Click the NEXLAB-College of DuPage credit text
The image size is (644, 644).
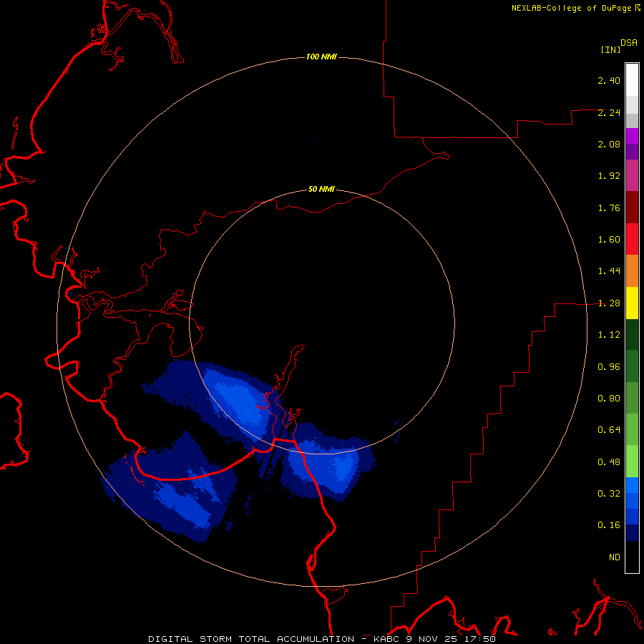point(572,8)
